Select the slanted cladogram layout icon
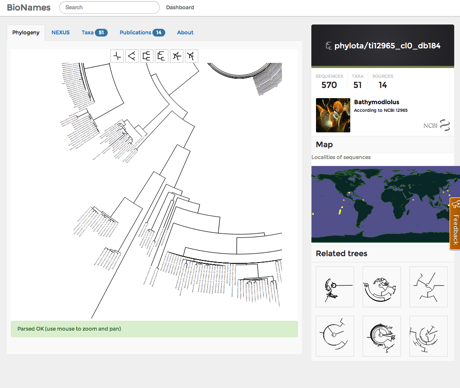The image size is (460, 388). 132,56
